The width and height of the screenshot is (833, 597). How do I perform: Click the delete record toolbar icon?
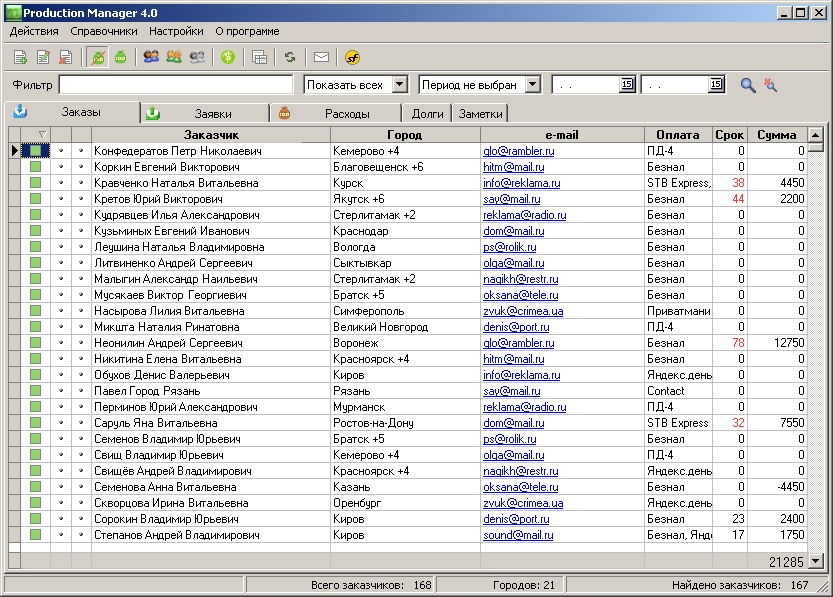(65, 58)
